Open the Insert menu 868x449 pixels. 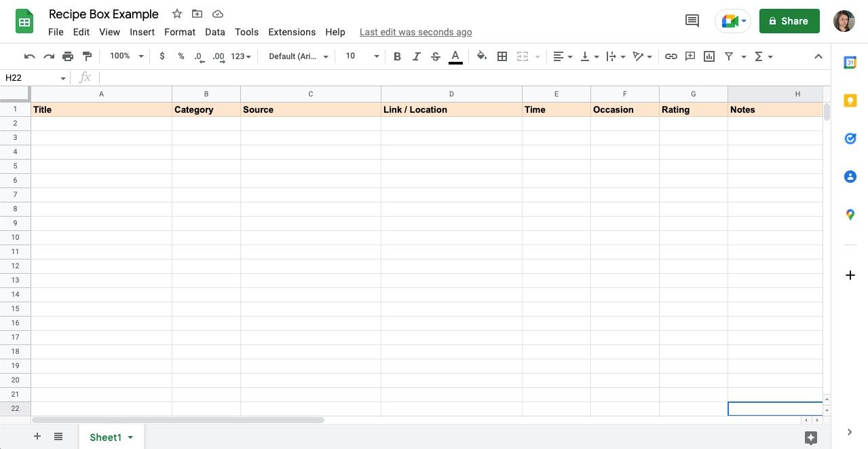pyautogui.click(x=143, y=32)
